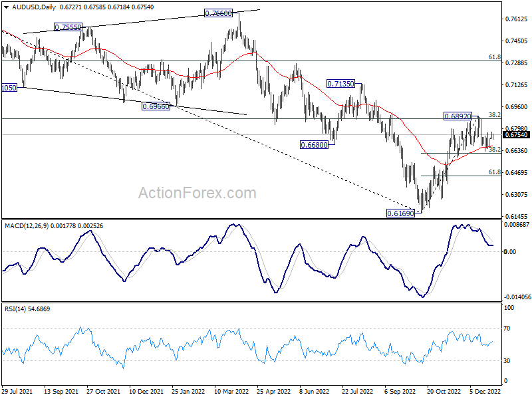Select the 0.6966 support price label
This screenshot has height=399, width=532.
[155, 106]
